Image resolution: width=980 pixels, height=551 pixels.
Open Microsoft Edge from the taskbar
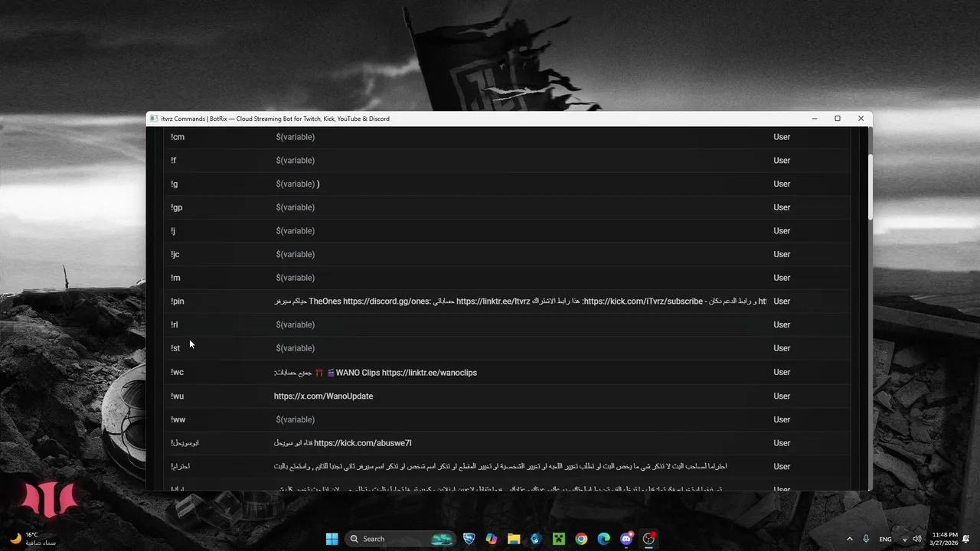pyautogui.click(x=603, y=539)
